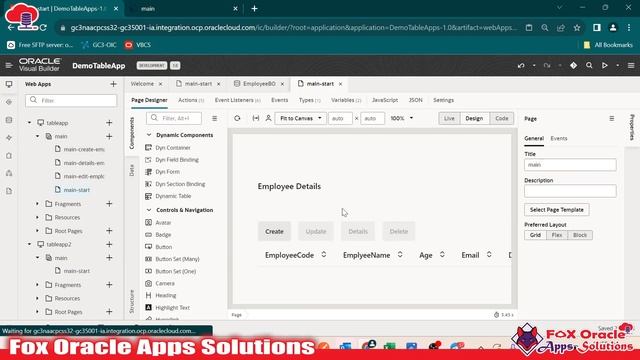Click the Preview play icon

605,65
